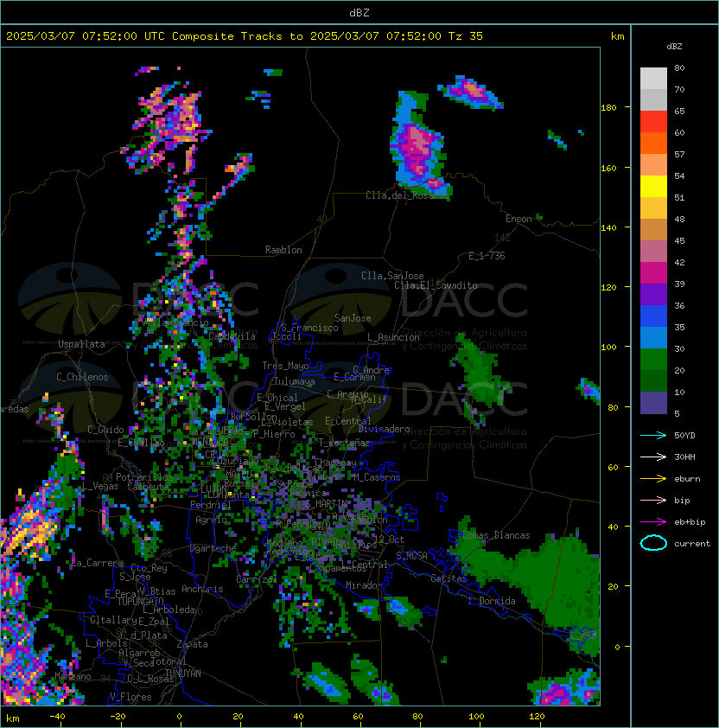This screenshot has height=728, width=719.
Task: Click the L_Dormida label
Action: (492, 601)
